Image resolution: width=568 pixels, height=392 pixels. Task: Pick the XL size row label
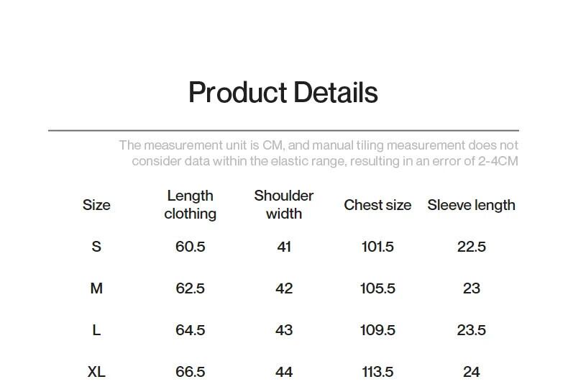click(x=96, y=372)
